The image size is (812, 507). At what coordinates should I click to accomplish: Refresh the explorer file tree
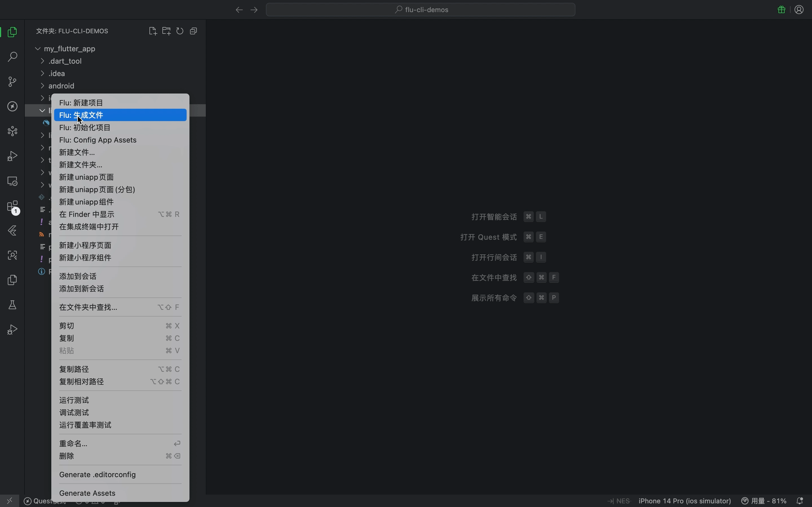pyautogui.click(x=180, y=31)
